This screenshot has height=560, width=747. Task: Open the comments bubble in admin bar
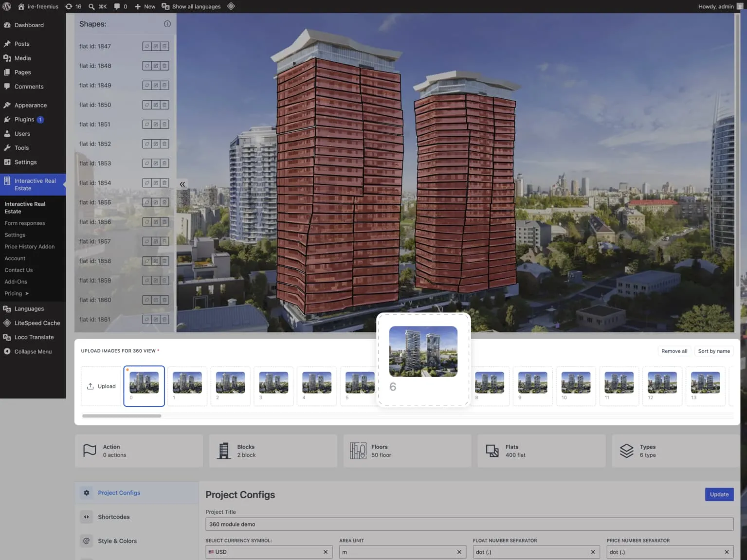(x=120, y=6)
